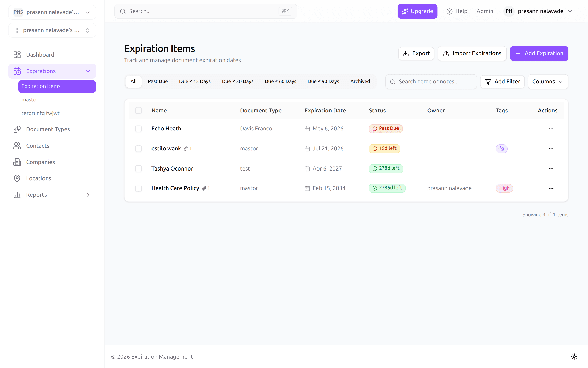Switch to Due ≤ 15 Days tab
The height and width of the screenshot is (368, 588).
point(195,82)
